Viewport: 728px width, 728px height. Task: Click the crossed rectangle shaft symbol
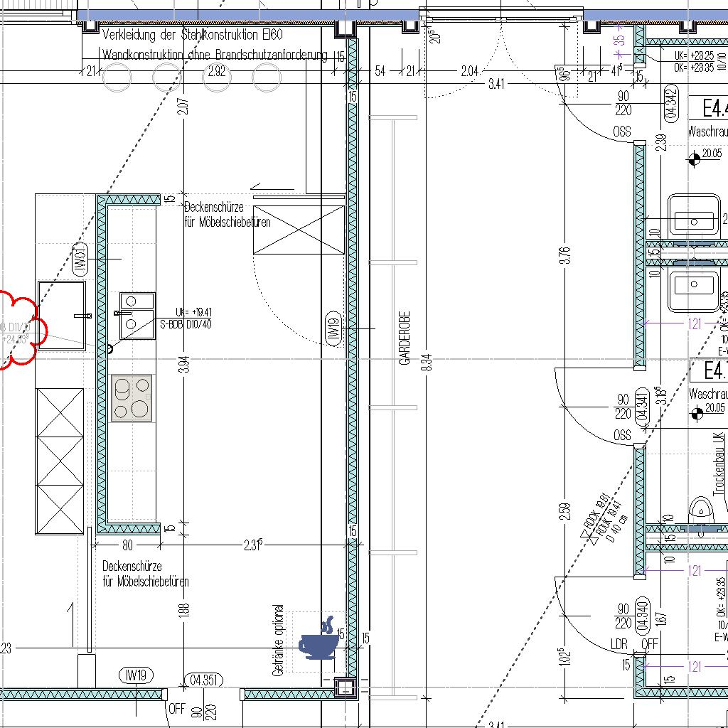pos(299,230)
